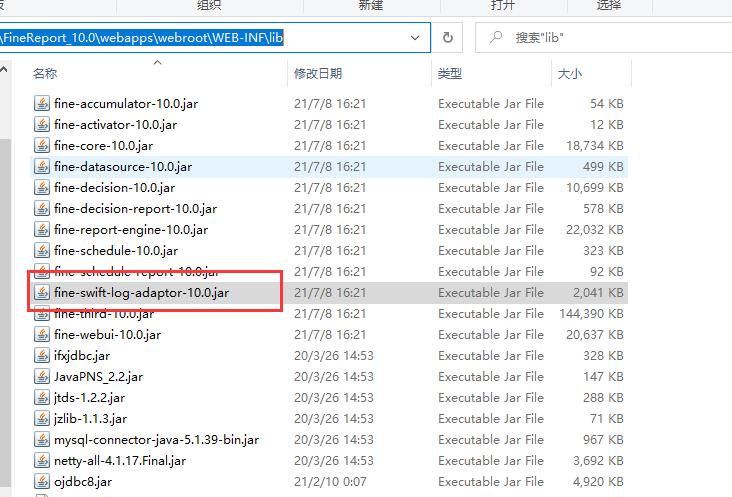732x497 pixels.
Task: Select file mysql-connector-java-5.1.39-bin.jar
Action: coord(156,439)
